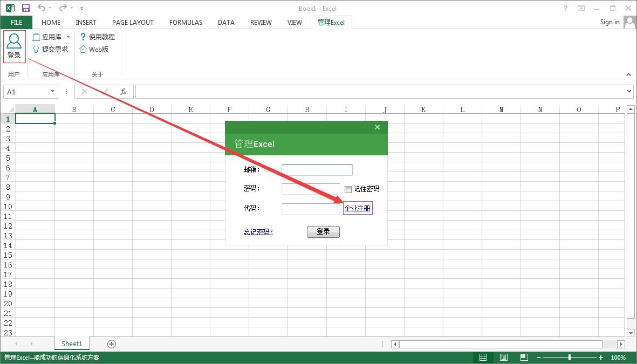Tick the 记住密码 checkbox
Image resolution: width=637 pixels, height=364 pixels.
point(348,189)
